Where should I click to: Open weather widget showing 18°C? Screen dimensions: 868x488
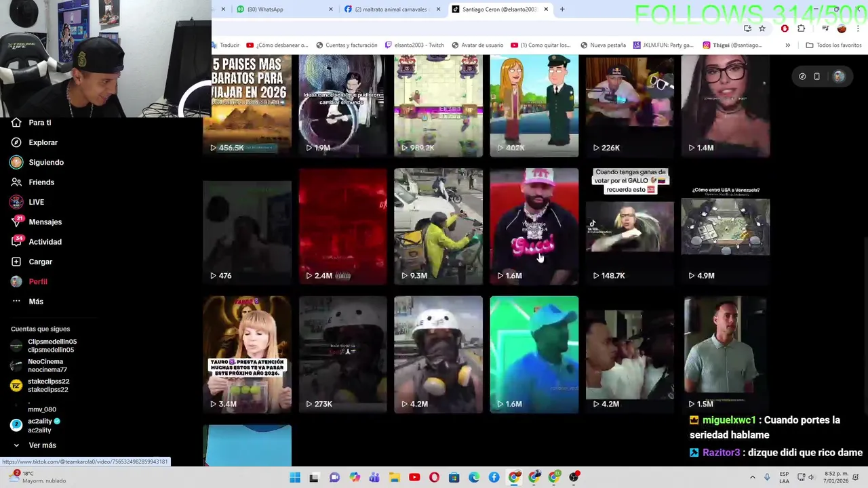[x=37, y=477]
